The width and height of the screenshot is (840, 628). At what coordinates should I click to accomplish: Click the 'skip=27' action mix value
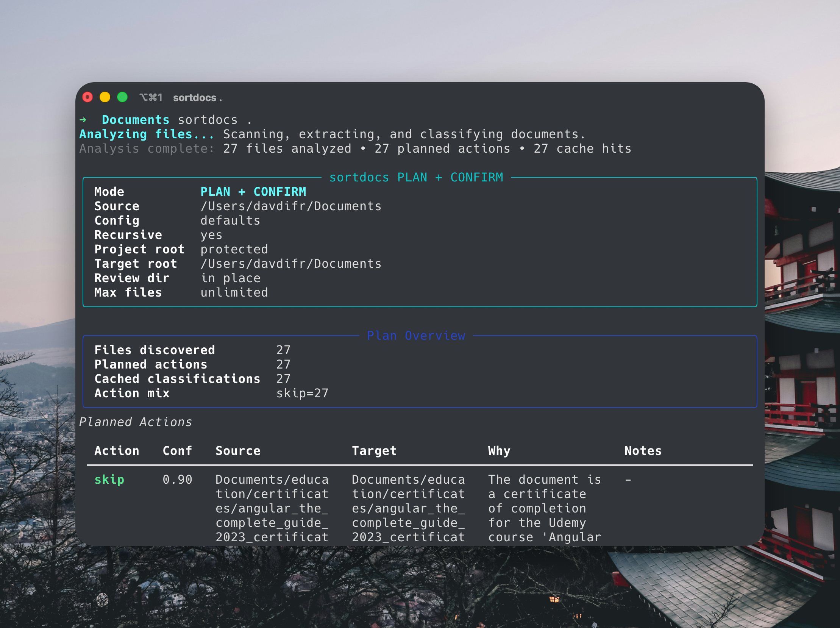tap(302, 394)
